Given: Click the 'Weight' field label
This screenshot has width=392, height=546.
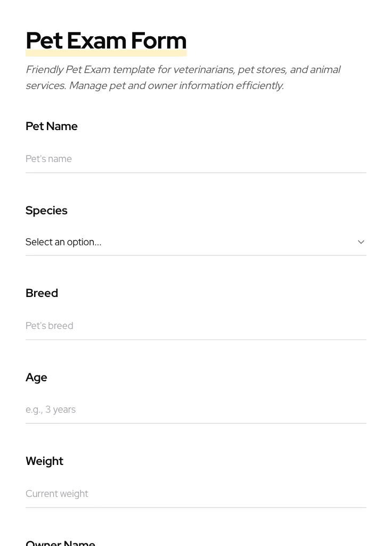Looking at the screenshot, I should click(44, 461).
